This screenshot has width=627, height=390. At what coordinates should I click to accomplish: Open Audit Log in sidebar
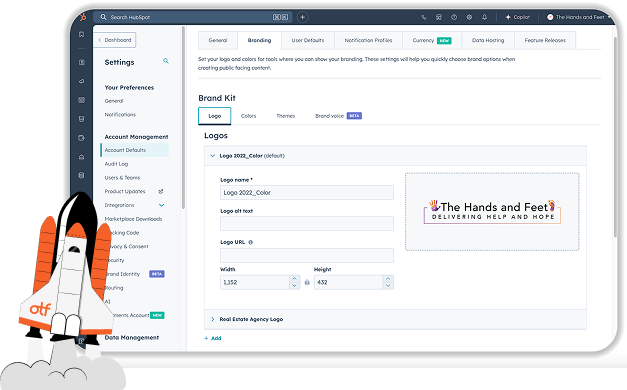(x=116, y=164)
